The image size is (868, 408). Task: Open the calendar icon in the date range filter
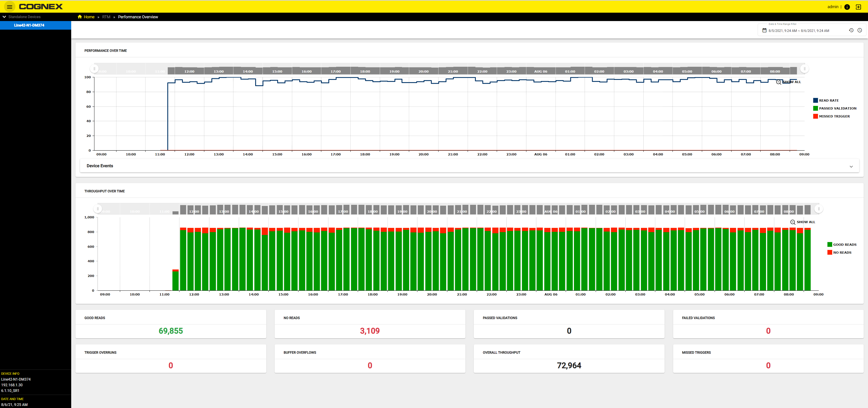(764, 30)
